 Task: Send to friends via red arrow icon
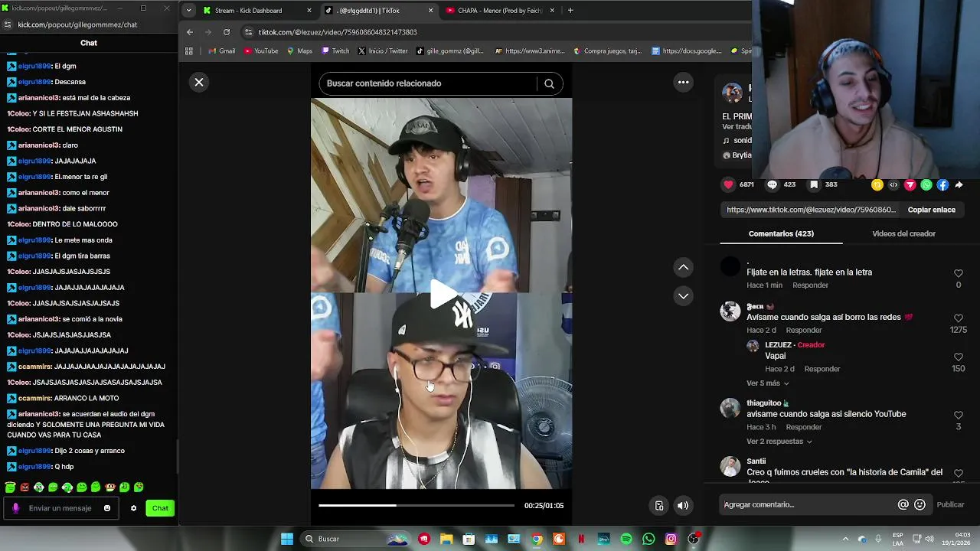pyautogui.click(x=910, y=184)
